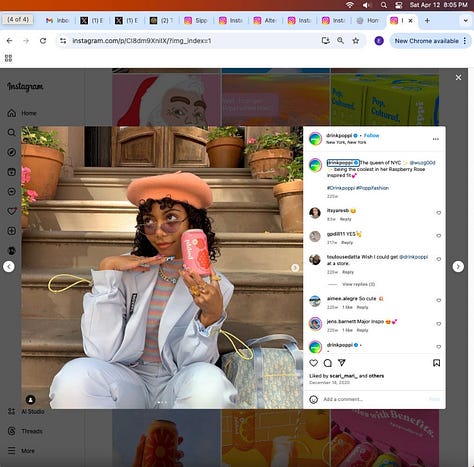Like jens.barnett's comment
The height and width of the screenshot is (467, 474).
pos(439,324)
